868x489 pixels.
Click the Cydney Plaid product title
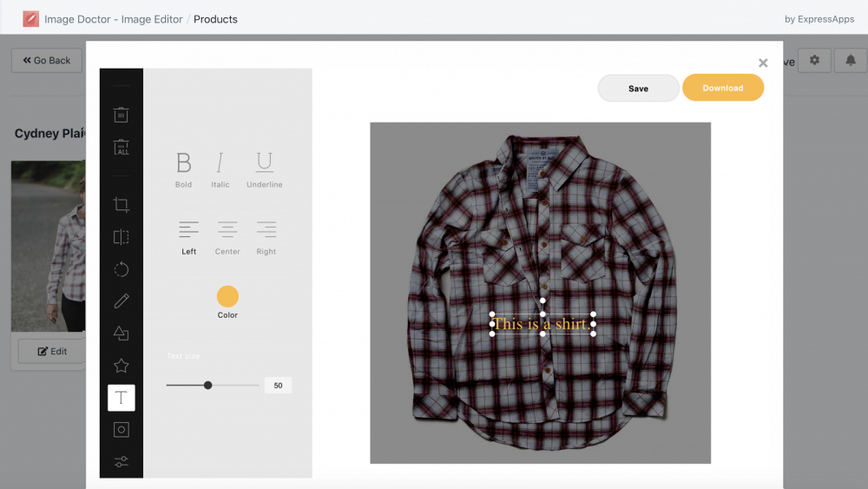[49, 134]
